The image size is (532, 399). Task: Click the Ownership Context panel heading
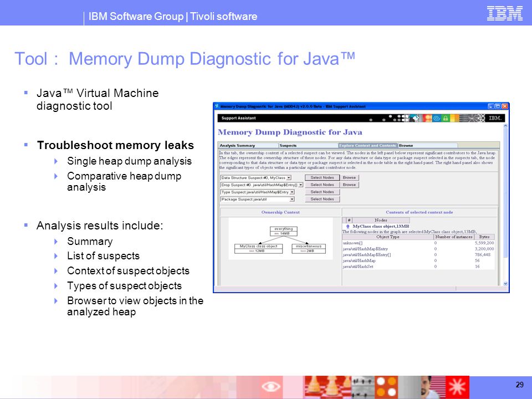click(280, 212)
